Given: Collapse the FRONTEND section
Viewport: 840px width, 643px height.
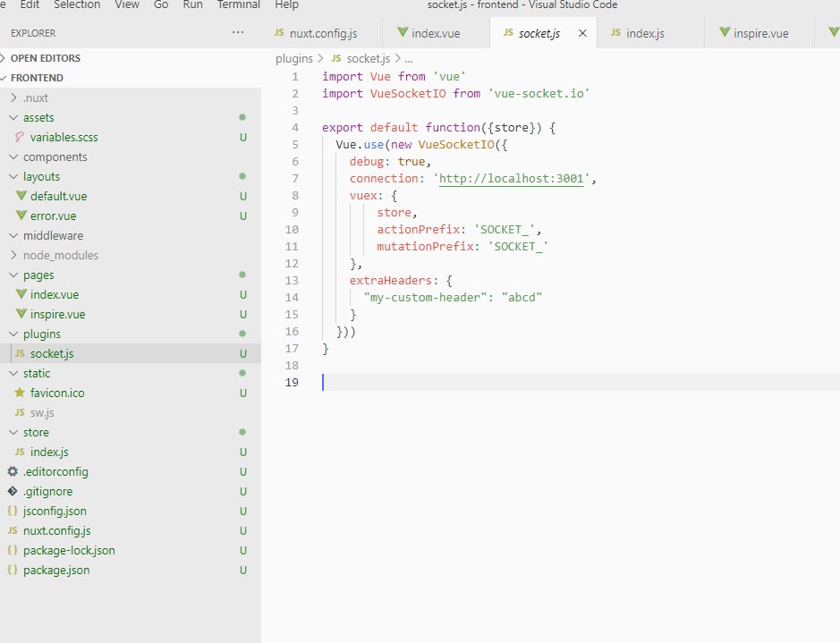Looking at the screenshot, I should [4, 78].
